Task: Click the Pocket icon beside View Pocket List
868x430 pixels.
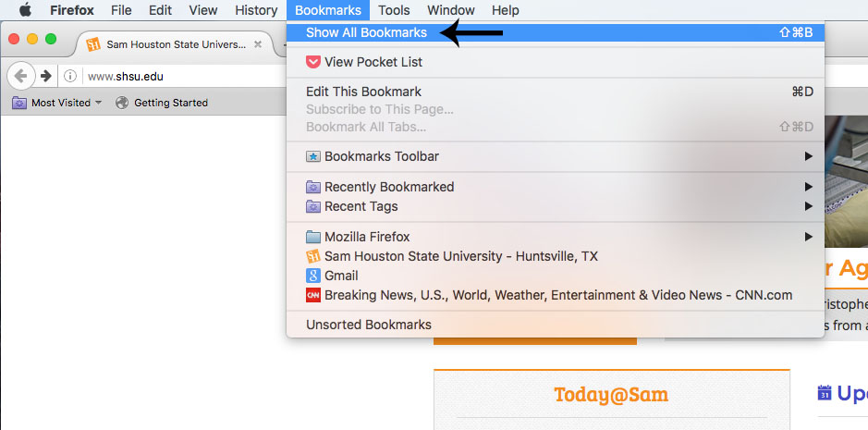Action: pos(312,62)
